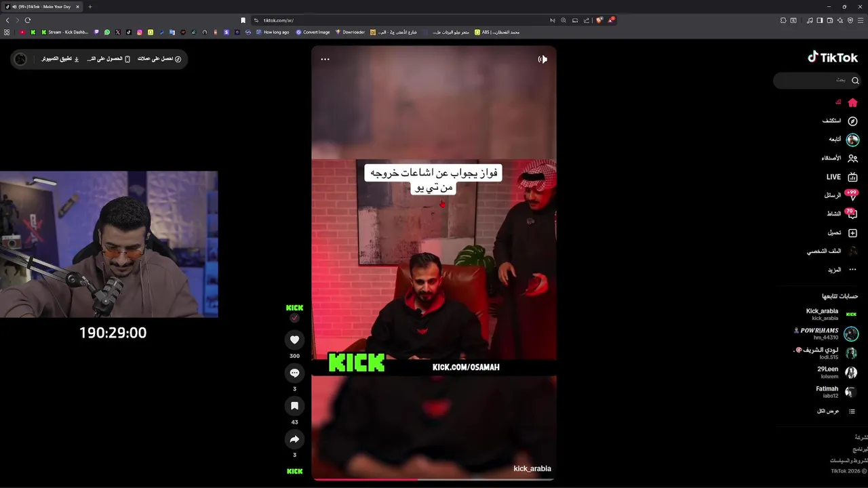Open the apps grid in bookmarks bar
868x488 pixels.
click(x=7, y=32)
